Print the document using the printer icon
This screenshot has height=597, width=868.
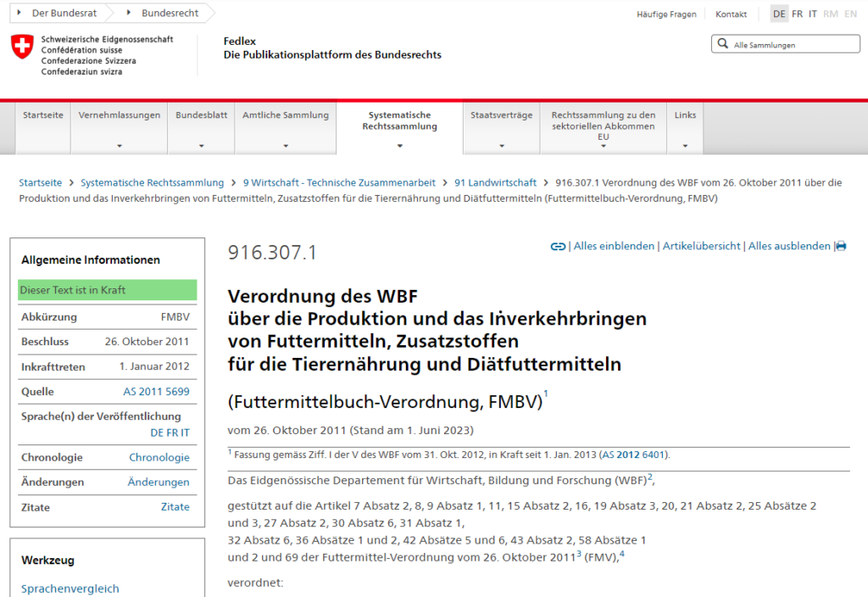840,246
